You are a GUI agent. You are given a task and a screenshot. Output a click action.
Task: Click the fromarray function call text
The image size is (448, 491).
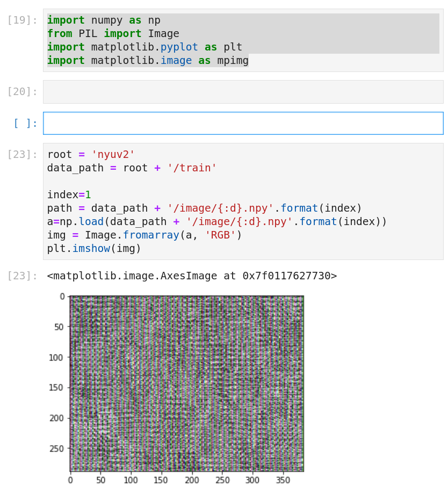click(156, 235)
